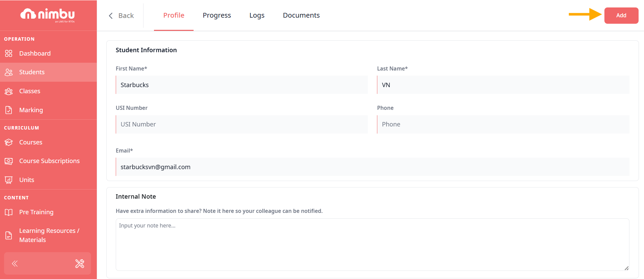
Task: Click the CONTENT section label
Action: pyautogui.click(x=16, y=198)
